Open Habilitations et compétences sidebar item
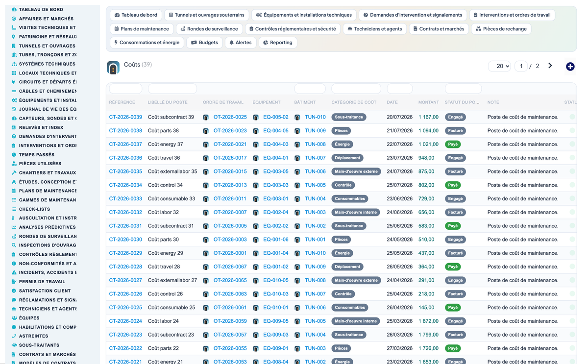Image resolution: width=588 pixels, height=364 pixels. click(x=48, y=327)
